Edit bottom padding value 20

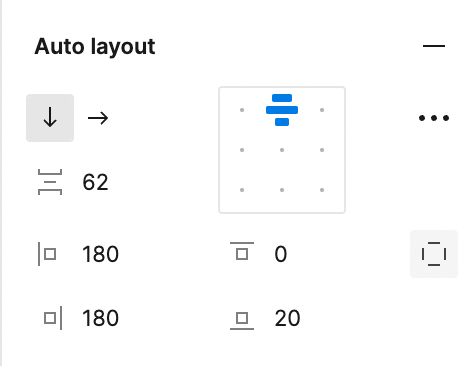pos(287,318)
